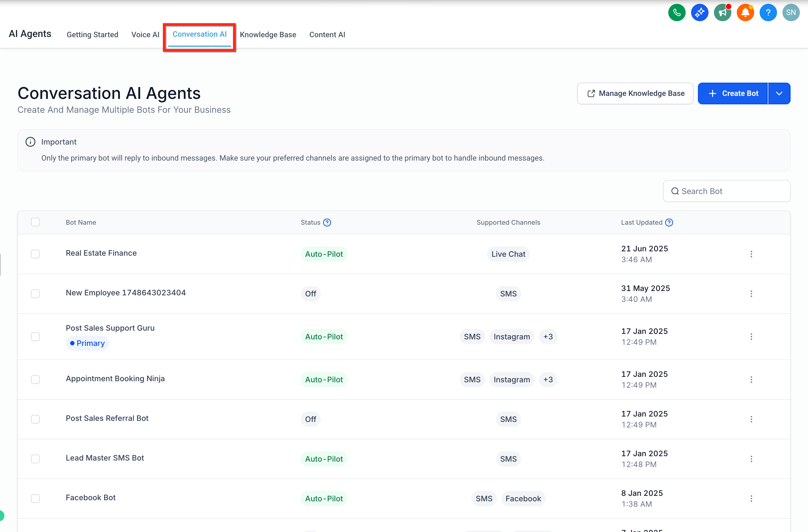Image resolution: width=808 pixels, height=532 pixels.
Task: Click the Status column help icon
Action: click(327, 222)
